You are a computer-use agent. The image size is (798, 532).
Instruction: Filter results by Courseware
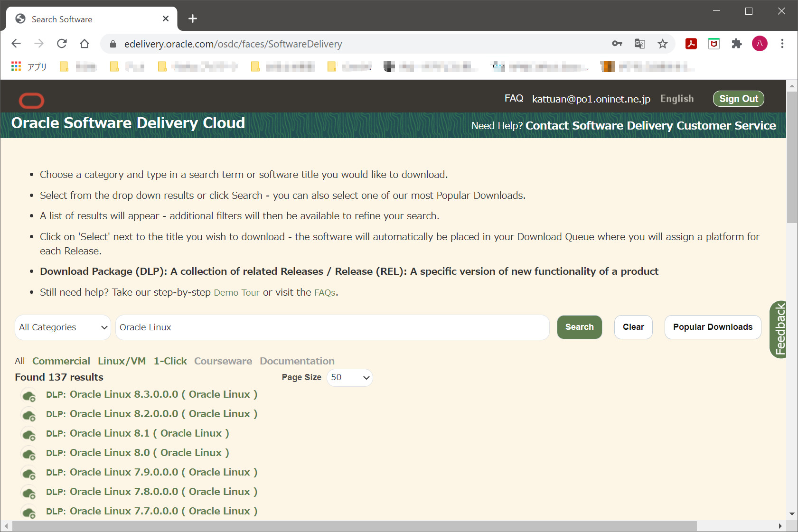[x=223, y=361]
